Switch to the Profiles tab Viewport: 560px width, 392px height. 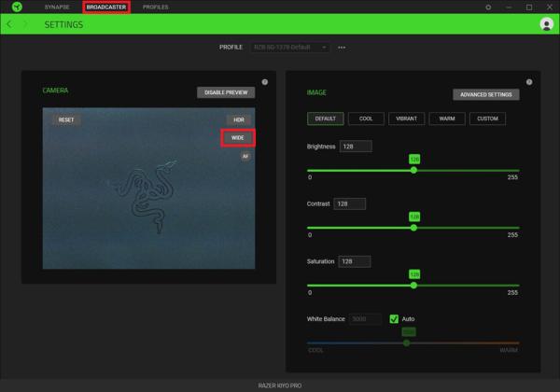tap(155, 7)
